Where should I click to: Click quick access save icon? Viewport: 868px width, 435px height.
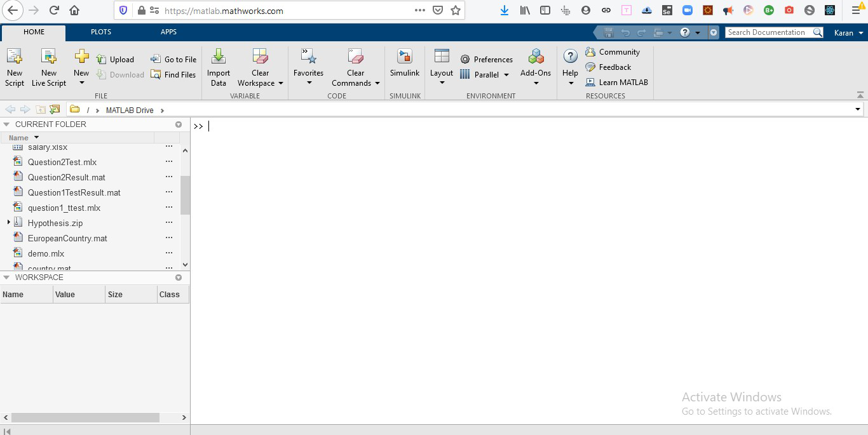(609, 32)
